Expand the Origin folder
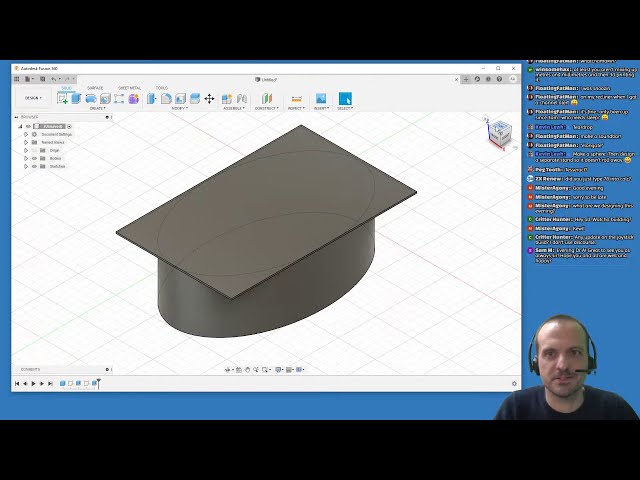Viewport: 640px width, 480px height. [x=26, y=150]
